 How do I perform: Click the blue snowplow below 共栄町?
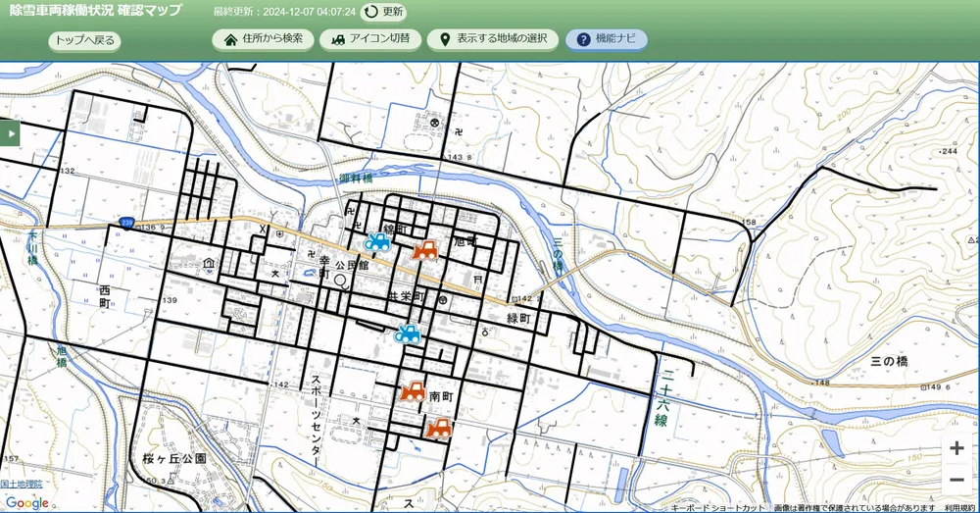click(x=408, y=333)
